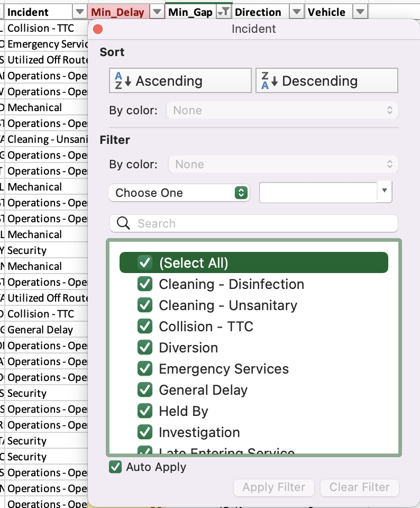This screenshot has width=420, height=508.
Task: Expand the filter value combo box arrow
Action: [x=385, y=191]
